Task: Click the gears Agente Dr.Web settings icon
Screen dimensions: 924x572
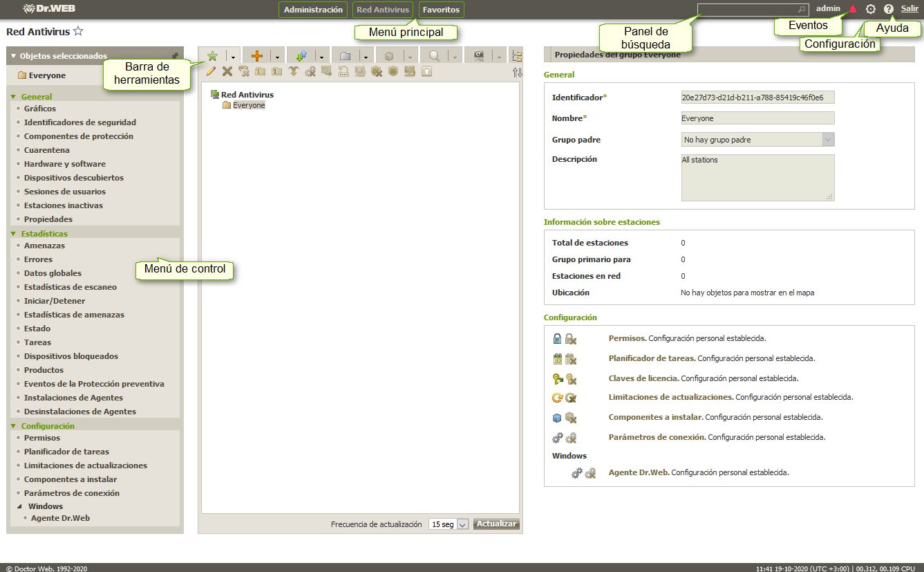Action: tap(577, 473)
